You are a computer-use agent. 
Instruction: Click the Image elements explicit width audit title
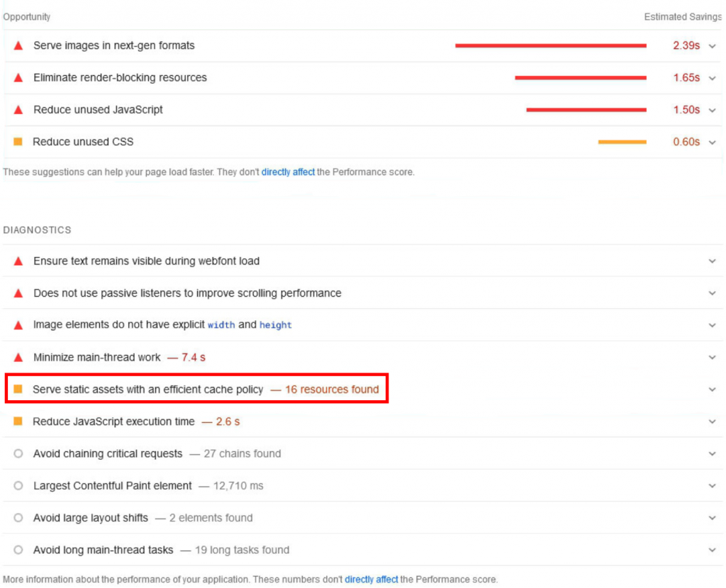pyautogui.click(x=162, y=325)
